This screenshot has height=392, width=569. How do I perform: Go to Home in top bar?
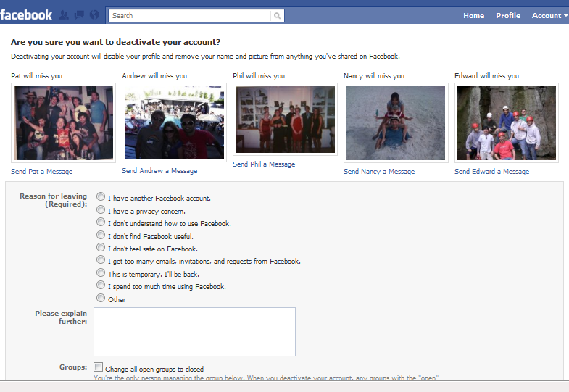point(473,15)
